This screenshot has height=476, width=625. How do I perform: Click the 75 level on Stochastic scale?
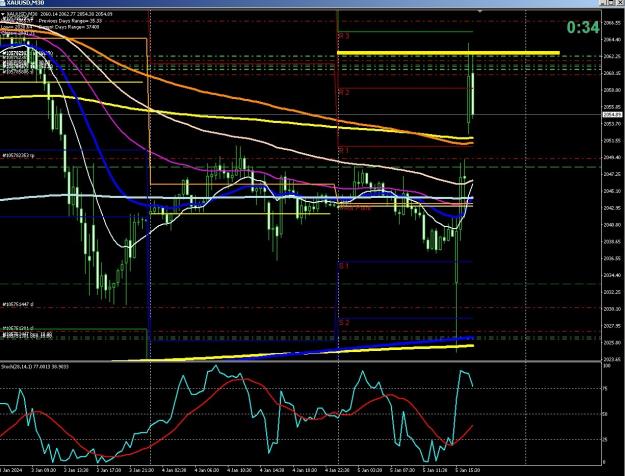pyautogui.click(x=606, y=389)
